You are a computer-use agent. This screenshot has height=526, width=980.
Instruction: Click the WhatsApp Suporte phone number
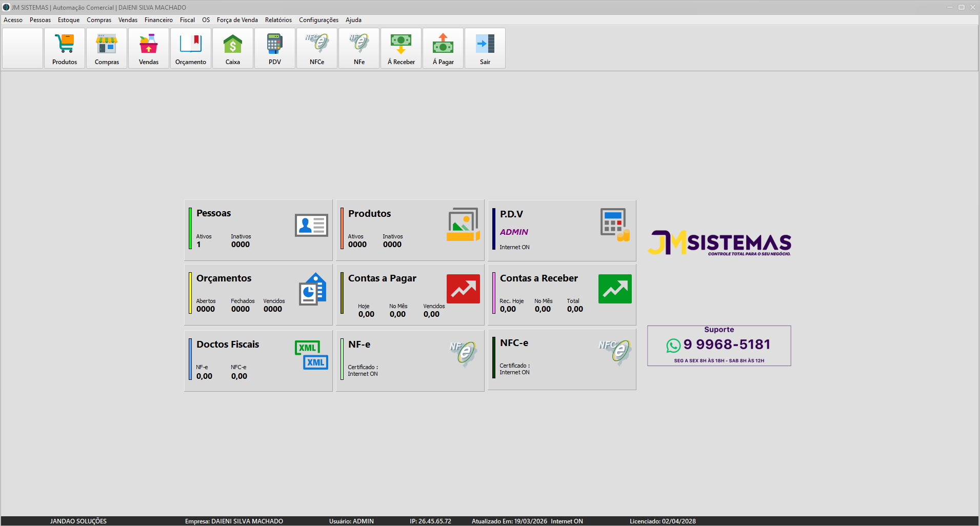coord(726,345)
